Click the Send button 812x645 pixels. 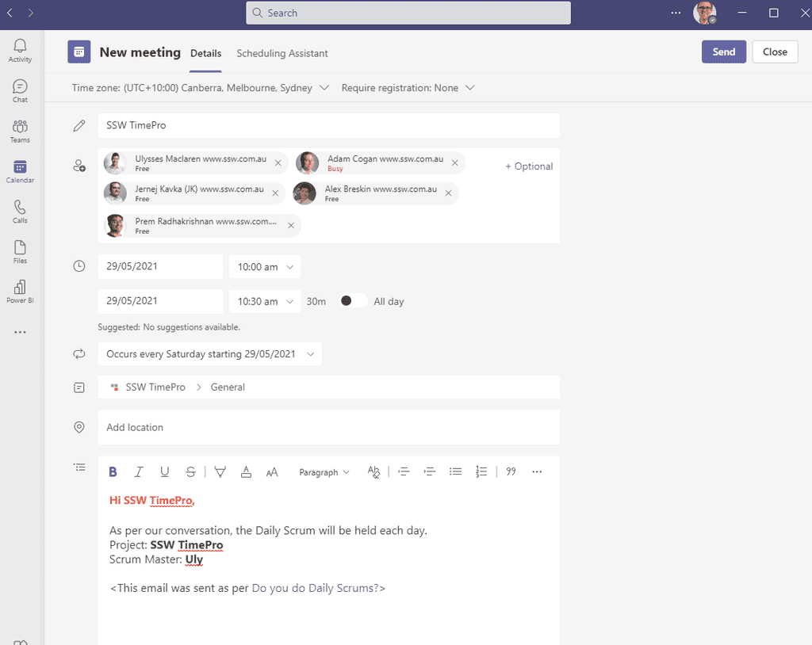point(723,51)
